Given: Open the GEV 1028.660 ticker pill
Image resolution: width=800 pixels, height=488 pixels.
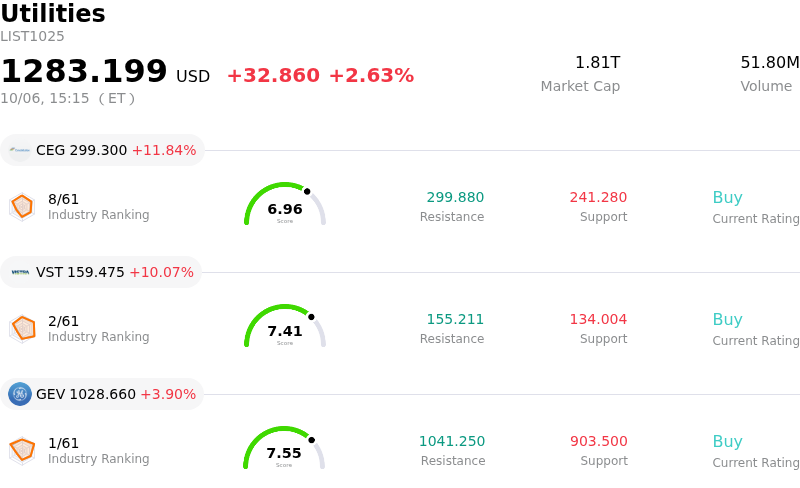Looking at the screenshot, I should [102, 395].
